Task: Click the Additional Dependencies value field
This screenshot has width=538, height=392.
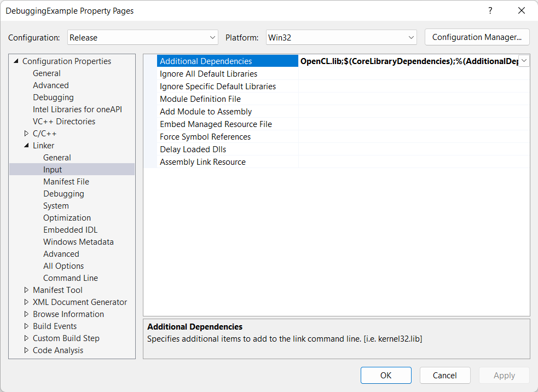Action: [x=408, y=61]
